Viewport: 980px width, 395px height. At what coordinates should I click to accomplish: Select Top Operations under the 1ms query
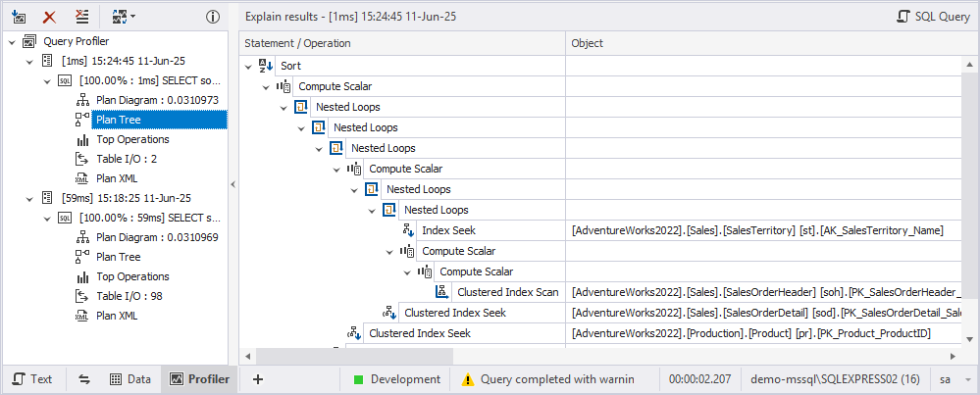click(x=132, y=139)
